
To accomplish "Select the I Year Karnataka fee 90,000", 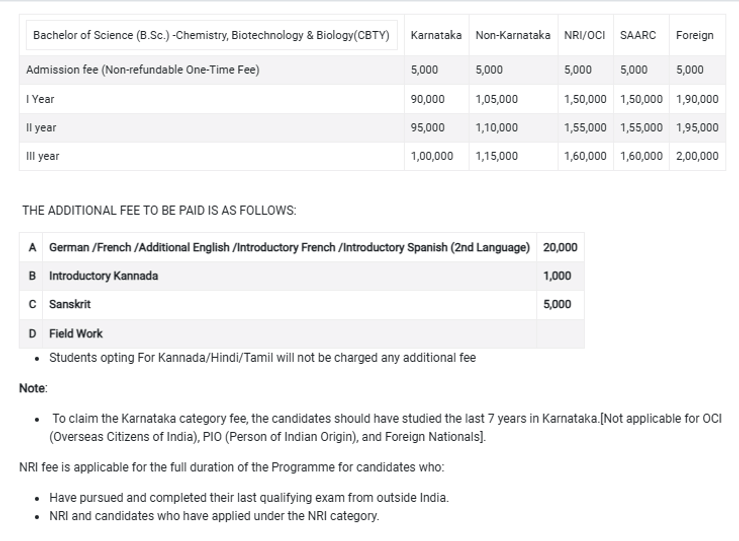I will coord(428,99).
